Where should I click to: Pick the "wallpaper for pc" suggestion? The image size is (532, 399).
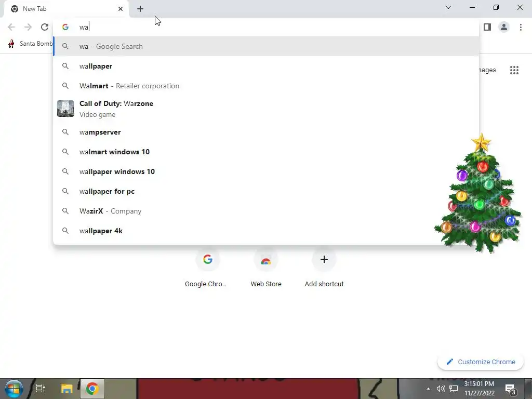(266, 191)
